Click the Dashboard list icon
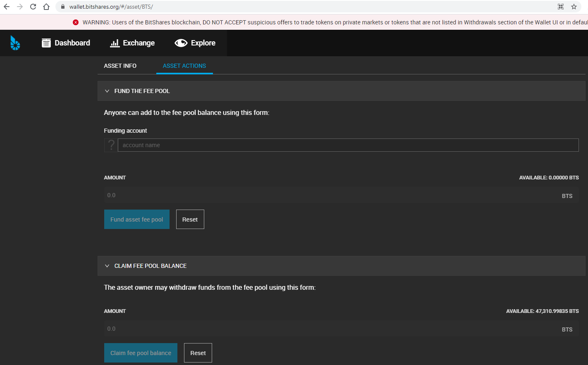The image size is (588, 365). click(x=46, y=43)
